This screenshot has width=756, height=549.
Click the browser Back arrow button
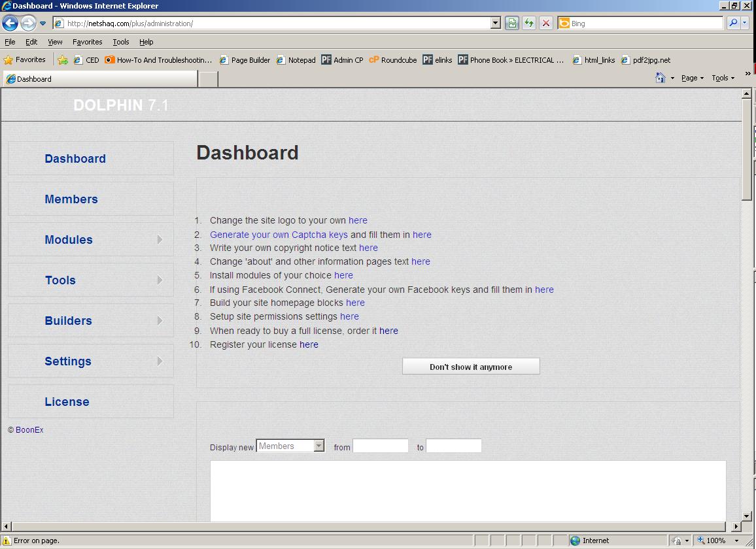(x=10, y=24)
